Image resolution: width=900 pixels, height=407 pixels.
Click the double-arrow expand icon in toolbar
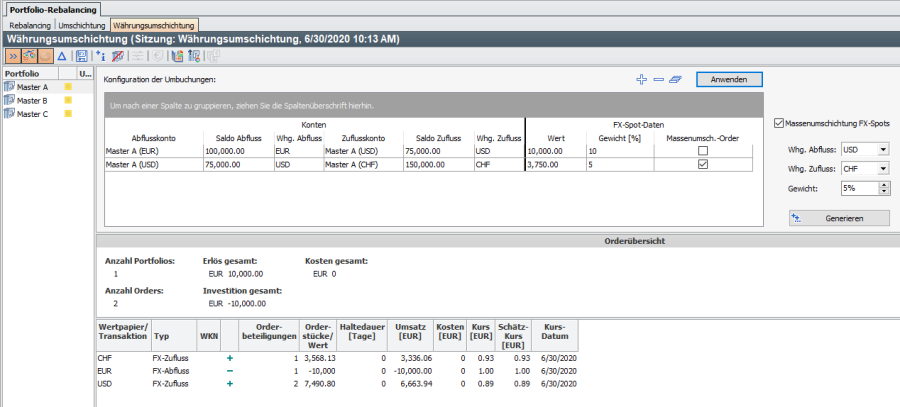11,57
